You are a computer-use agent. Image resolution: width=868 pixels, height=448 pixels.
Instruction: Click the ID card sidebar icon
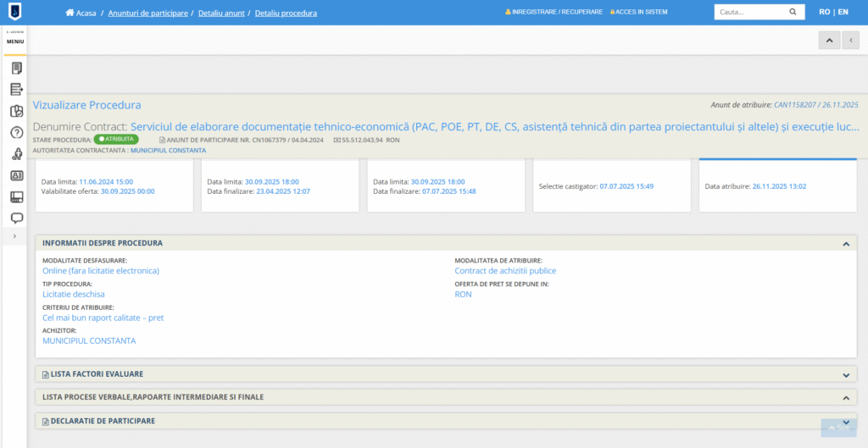tap(16, 175)
